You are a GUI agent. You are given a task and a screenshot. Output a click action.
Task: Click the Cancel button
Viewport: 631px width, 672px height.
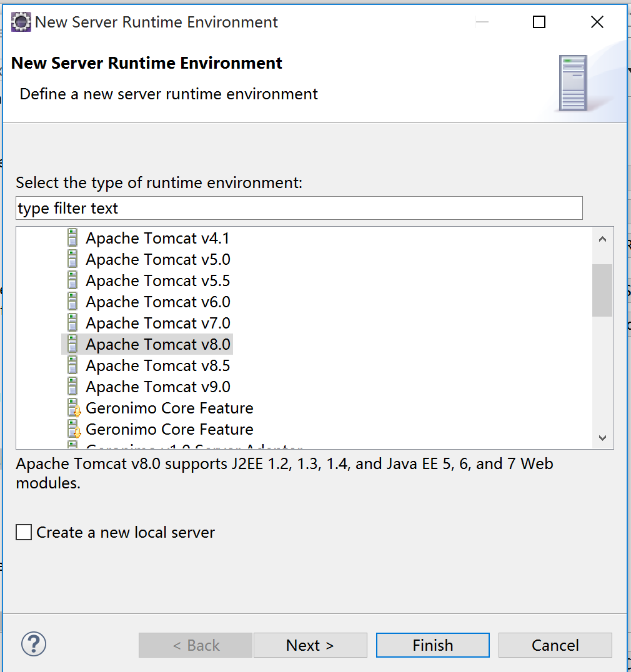(555, 645)
